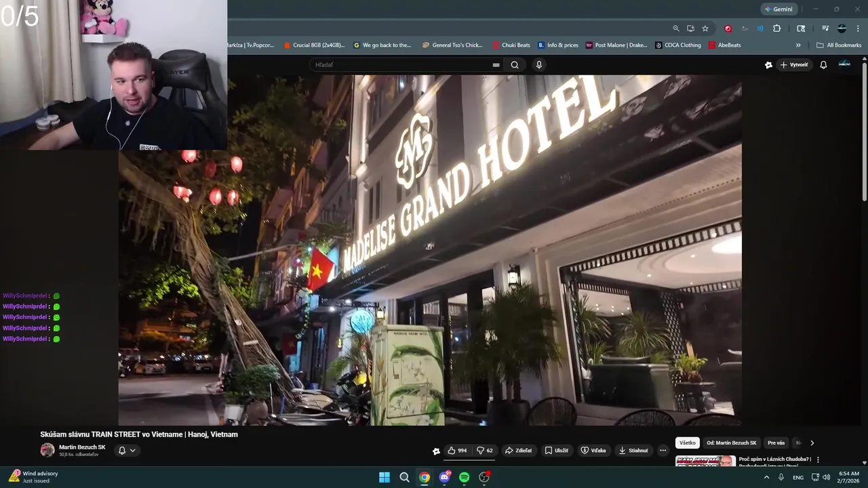Select the Pre vás filter chip
Image resolution: width=868 pixels, height=488 pixels.
776,443
